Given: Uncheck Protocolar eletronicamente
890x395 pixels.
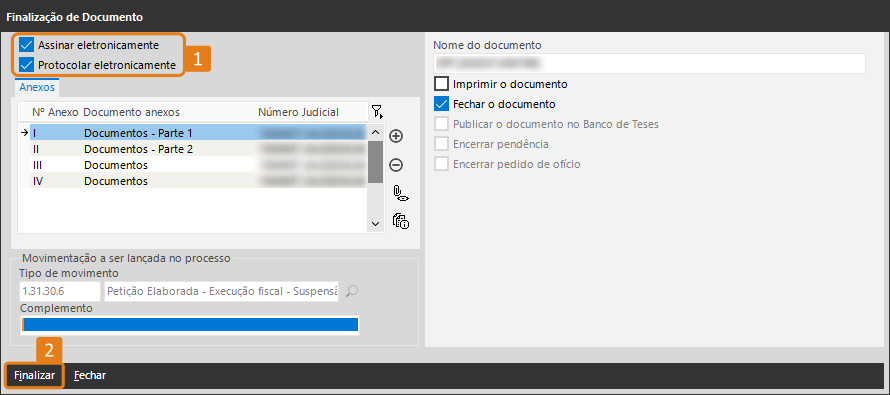Looking at the screenshot, I should coord(27,65).
